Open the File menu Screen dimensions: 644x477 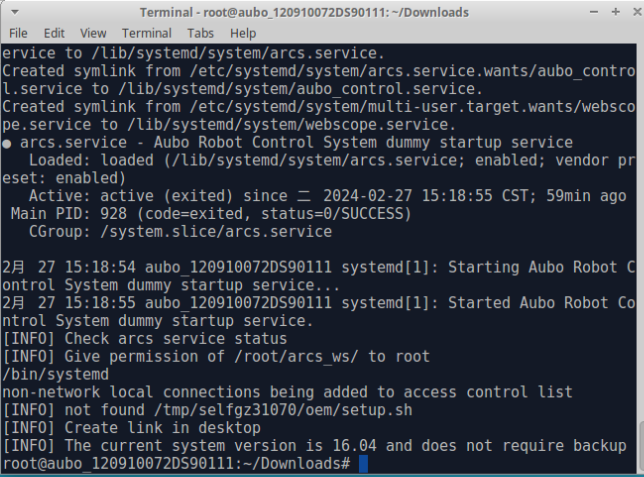[x=18, y=33]
